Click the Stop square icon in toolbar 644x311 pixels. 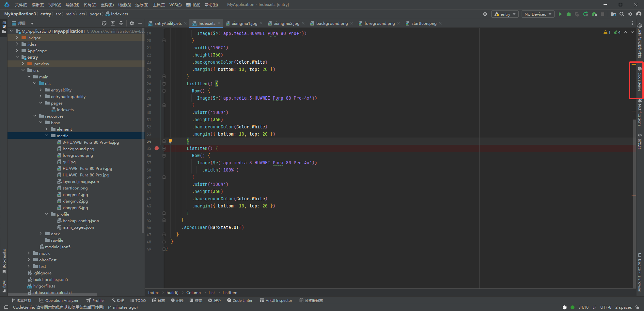(603, 14)
